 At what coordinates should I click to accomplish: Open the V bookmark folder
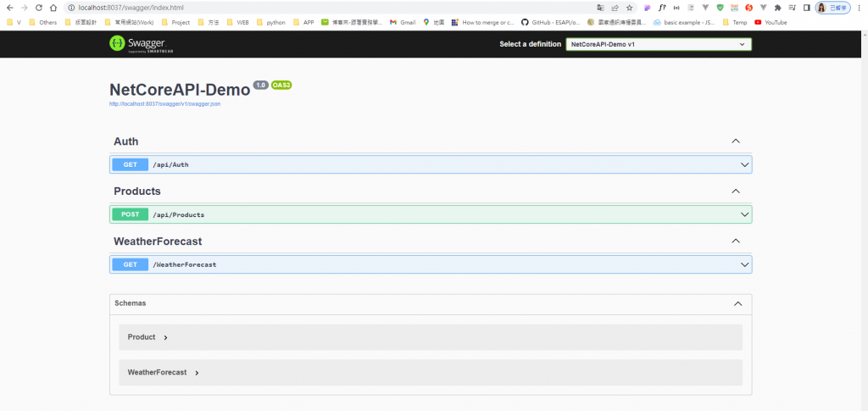14,23
